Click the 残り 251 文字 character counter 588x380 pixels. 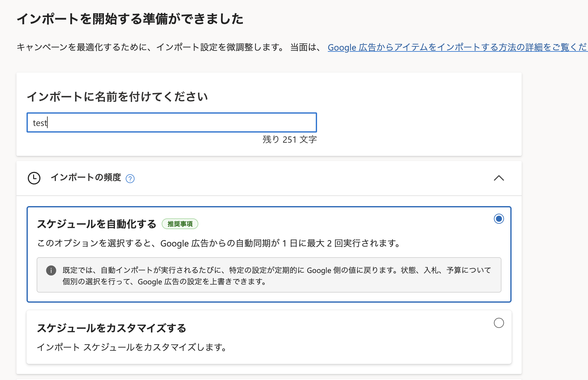[x=290, y=140]
